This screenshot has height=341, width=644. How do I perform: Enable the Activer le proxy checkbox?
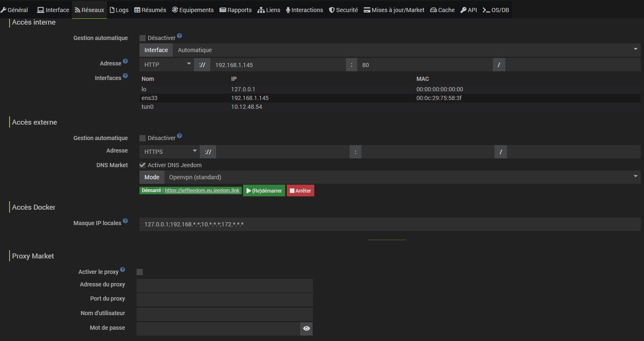[140, 272]
